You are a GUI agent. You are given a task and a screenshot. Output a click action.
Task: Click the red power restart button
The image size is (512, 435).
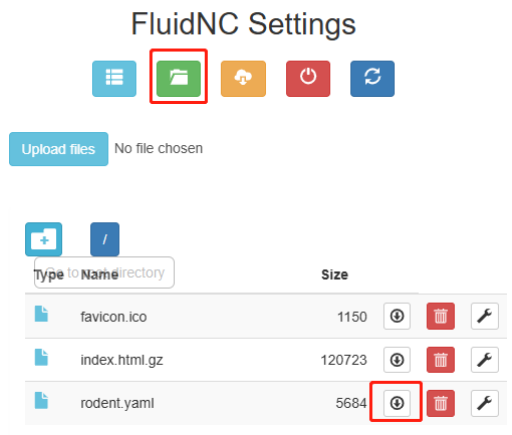point(308,79)
